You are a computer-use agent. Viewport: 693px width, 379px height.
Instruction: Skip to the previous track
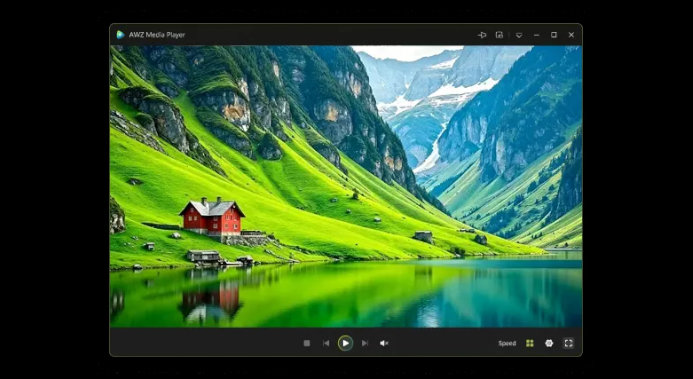tap(326, 343)
